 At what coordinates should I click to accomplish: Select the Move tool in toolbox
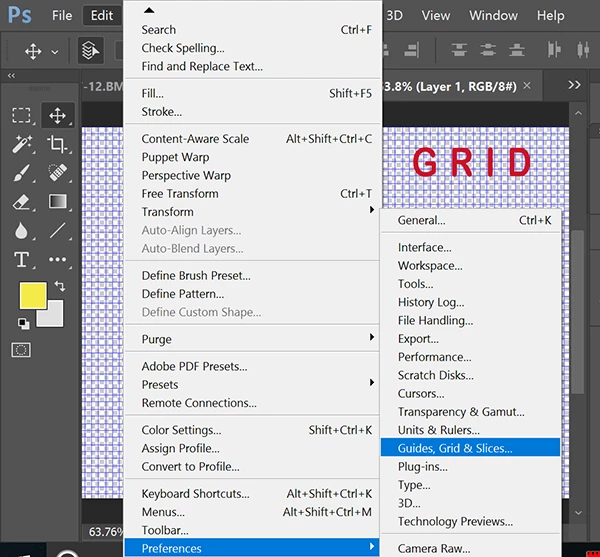coord(57,115)
